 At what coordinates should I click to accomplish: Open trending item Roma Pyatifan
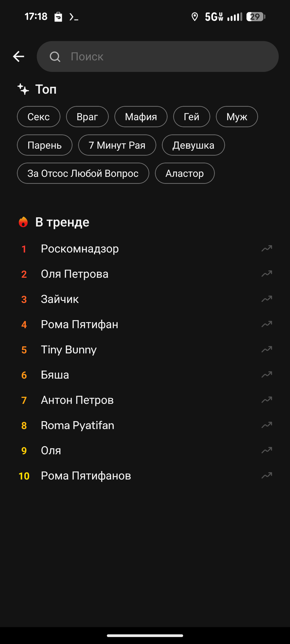[x=78, y=425]
